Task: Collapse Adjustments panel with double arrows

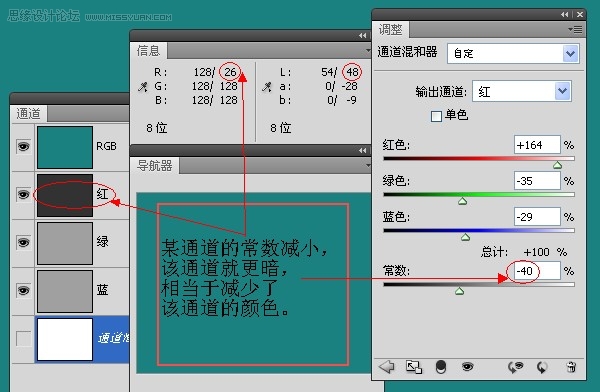Action: pos(564,14)
